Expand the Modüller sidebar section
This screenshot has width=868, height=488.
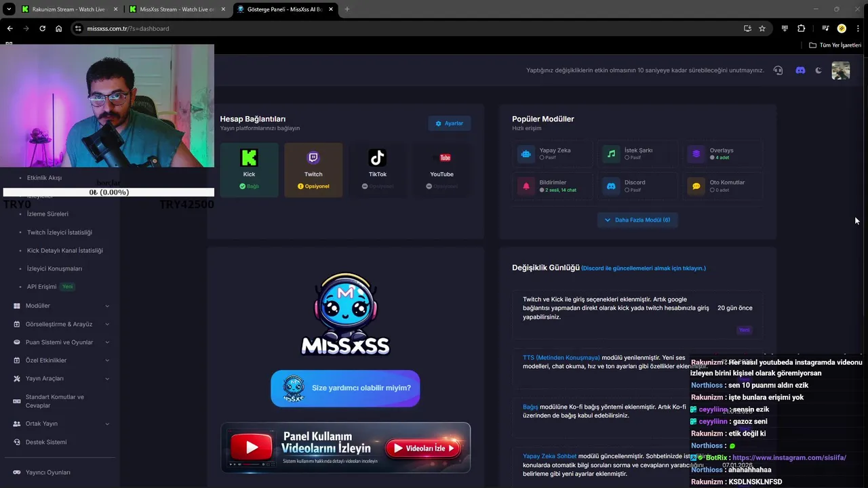pos(61,306)
